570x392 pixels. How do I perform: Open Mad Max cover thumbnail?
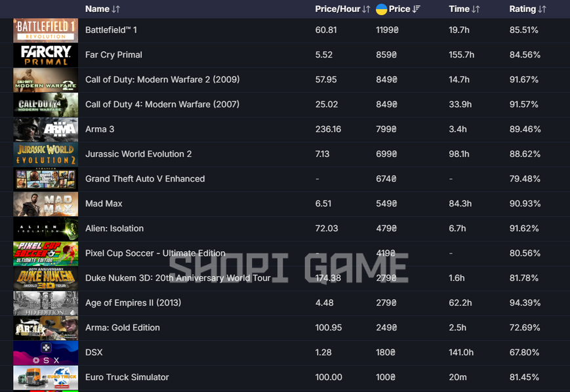point(46,204)
